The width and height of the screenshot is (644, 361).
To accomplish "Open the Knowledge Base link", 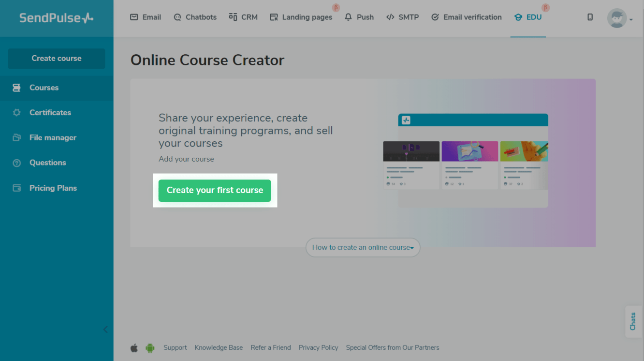I will (x=219, y=348).
